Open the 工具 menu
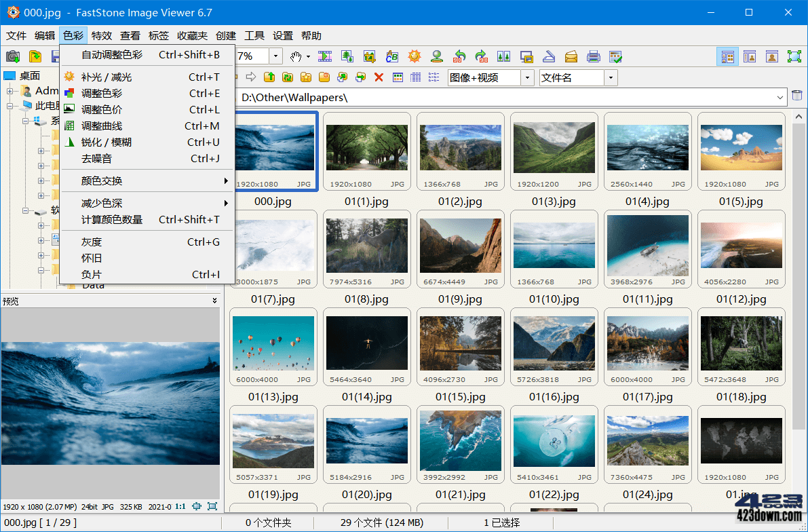This screenshot has width=808, height=532. point(254,35)
